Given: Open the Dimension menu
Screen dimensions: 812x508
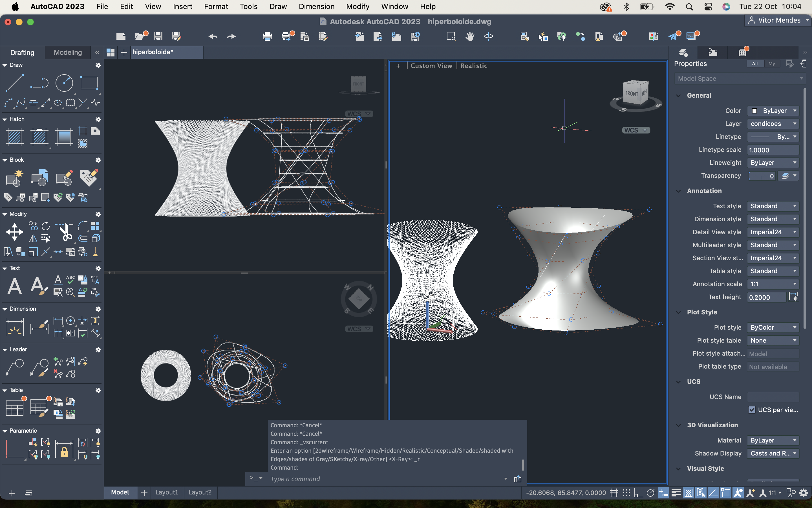Looking at the screenshot, I should pyautogui.click(x=316, y=6).
